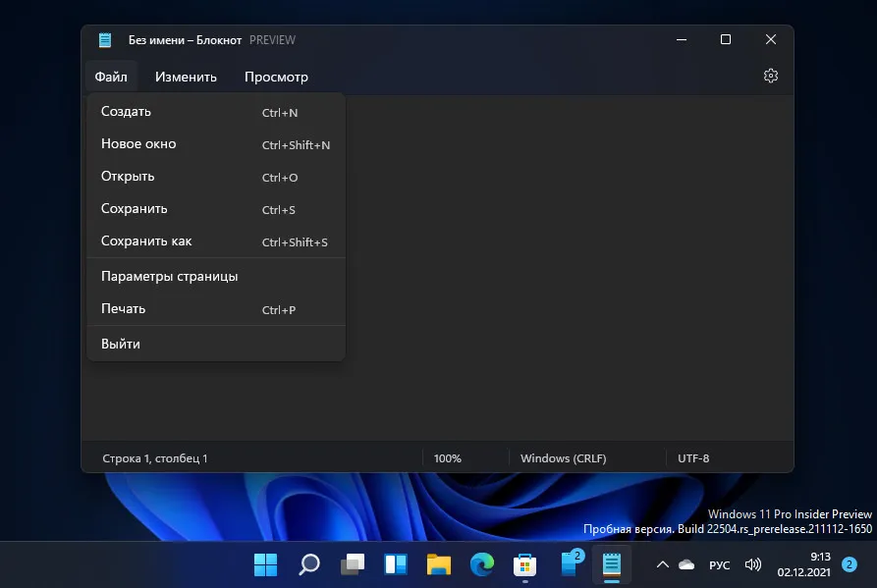Open the volume speaker tray icon

click(x=753, y=564)
